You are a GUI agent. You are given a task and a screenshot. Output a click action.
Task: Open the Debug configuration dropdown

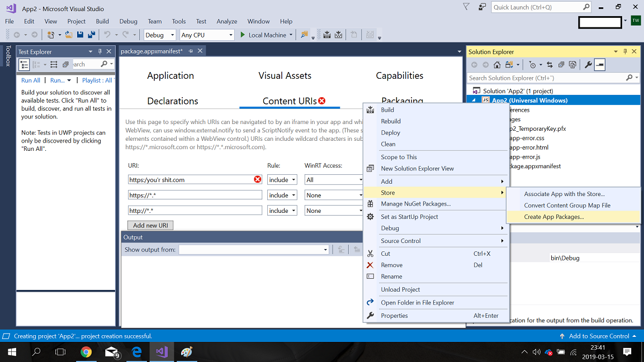pyautogui.click(x=160, y=35)
